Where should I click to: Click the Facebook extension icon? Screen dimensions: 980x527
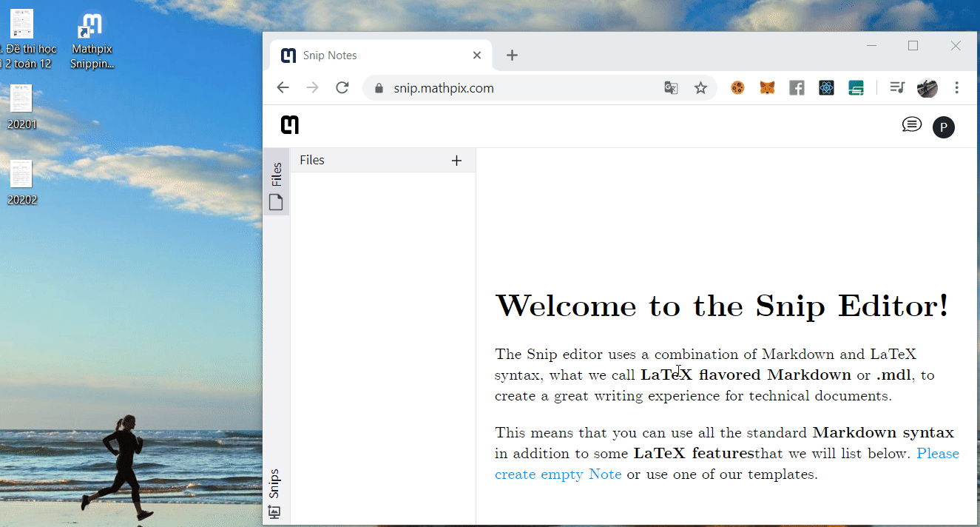tap(797, 88)
